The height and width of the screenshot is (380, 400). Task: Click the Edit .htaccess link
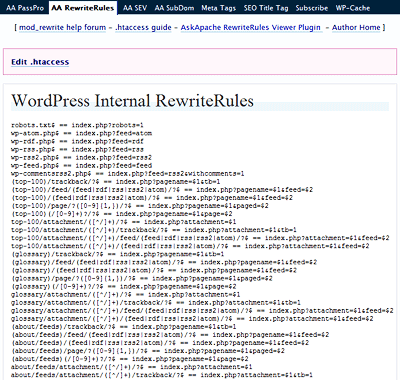pos(40,62)
